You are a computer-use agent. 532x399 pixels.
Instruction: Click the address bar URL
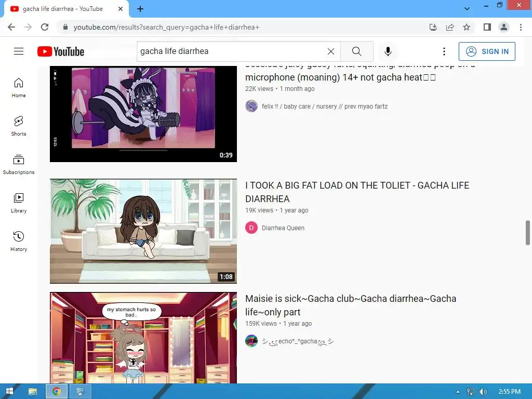(166, 27)
